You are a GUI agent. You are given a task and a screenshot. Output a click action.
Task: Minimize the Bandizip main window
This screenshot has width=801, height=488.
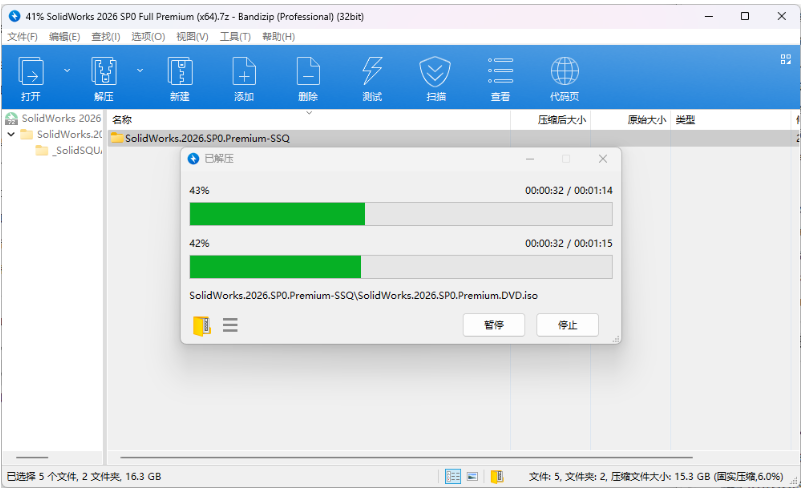(x=709, y=16)
